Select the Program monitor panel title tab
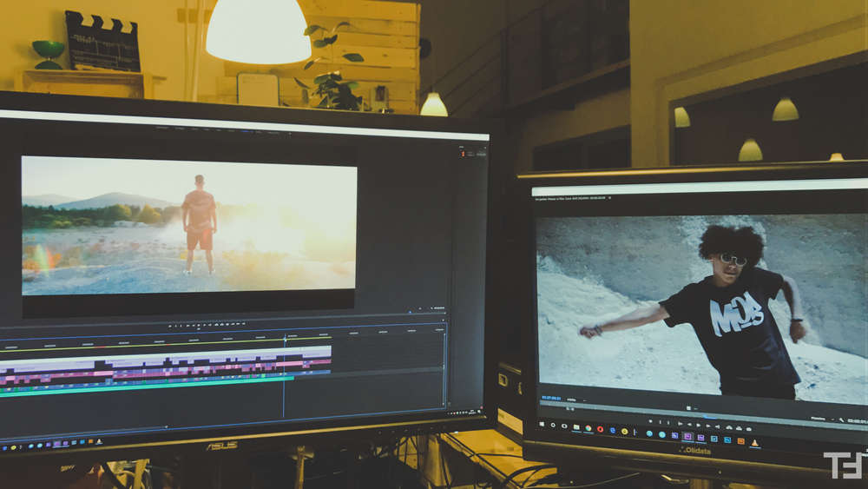Image resolution: width=868 pixels, height=489 pixels. [570, 198]
